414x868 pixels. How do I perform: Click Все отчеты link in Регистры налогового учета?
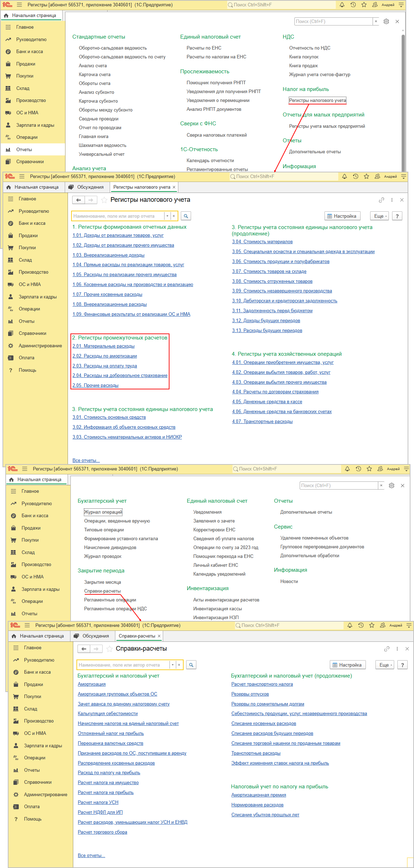tap(86, 460)
